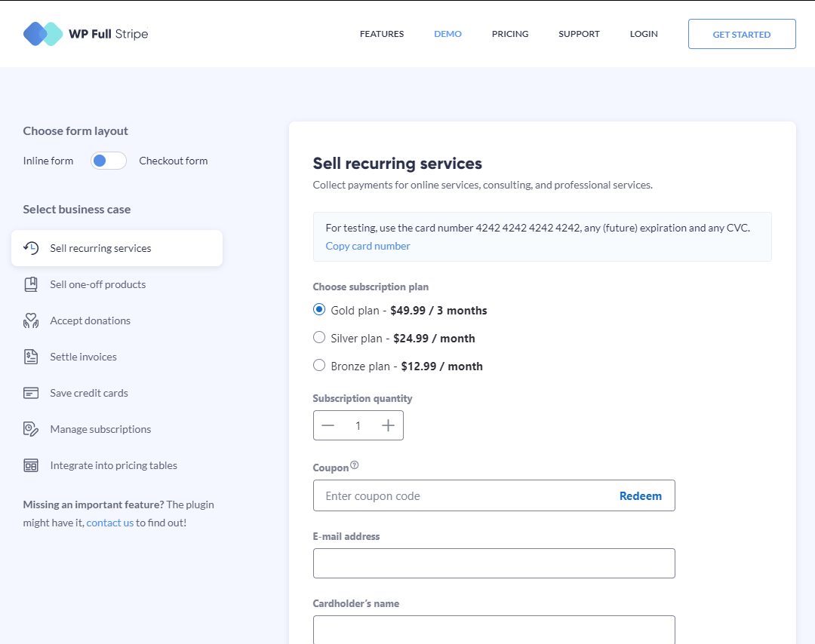The image size is (815, 644).
Task: Click the Get Started button
Action: click(742, 34)
